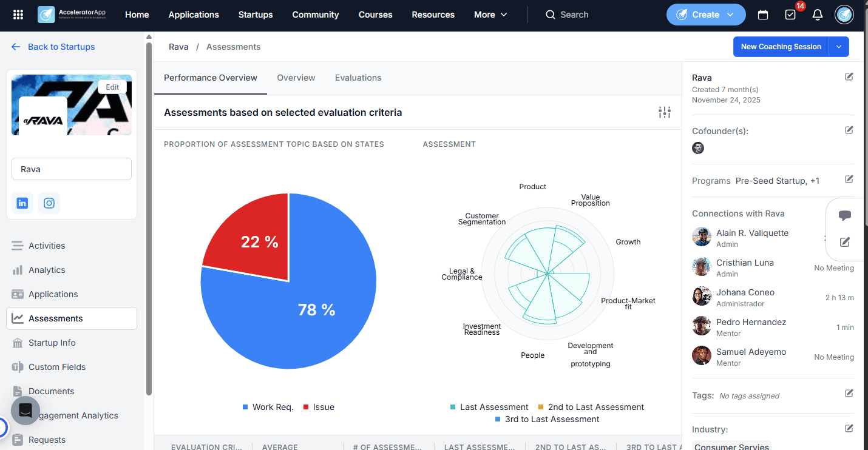Visit Rava's LinkedIn profile icon
The width and height of the screenshot is (868, 450).
[x=22, y=203]
